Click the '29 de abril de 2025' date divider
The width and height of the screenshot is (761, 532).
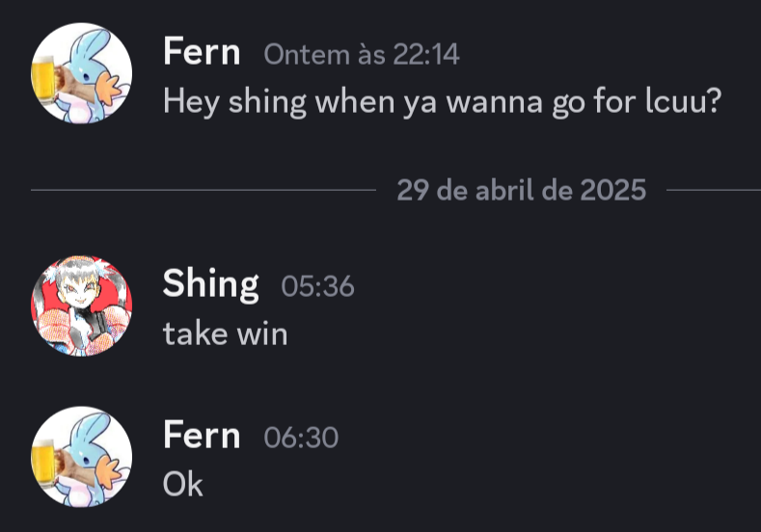(521, 190)
